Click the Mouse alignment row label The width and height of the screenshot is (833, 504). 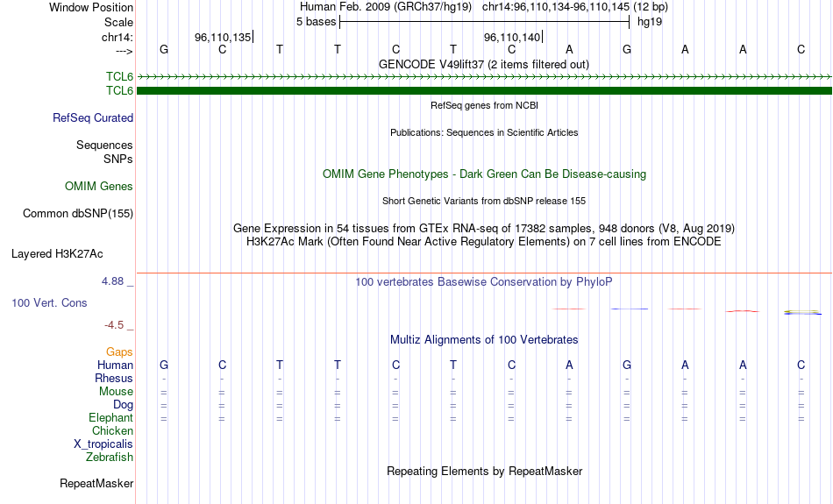(x=116, y=392)
